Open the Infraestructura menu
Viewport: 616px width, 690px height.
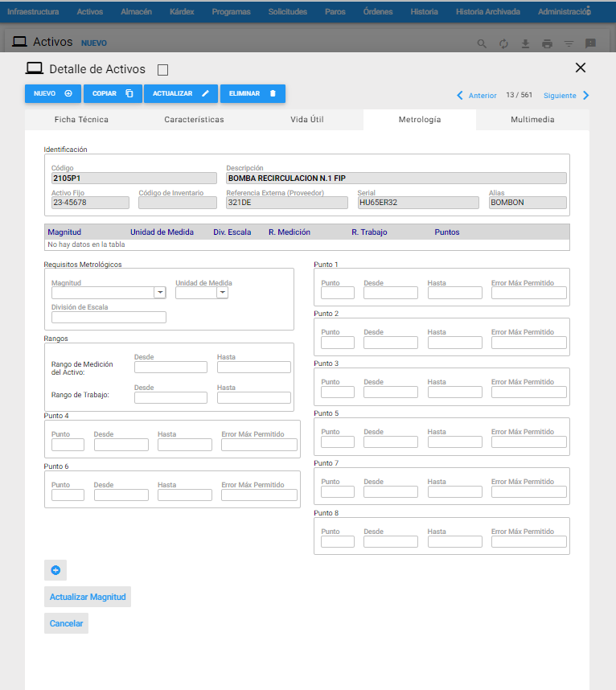click(33, 12)
